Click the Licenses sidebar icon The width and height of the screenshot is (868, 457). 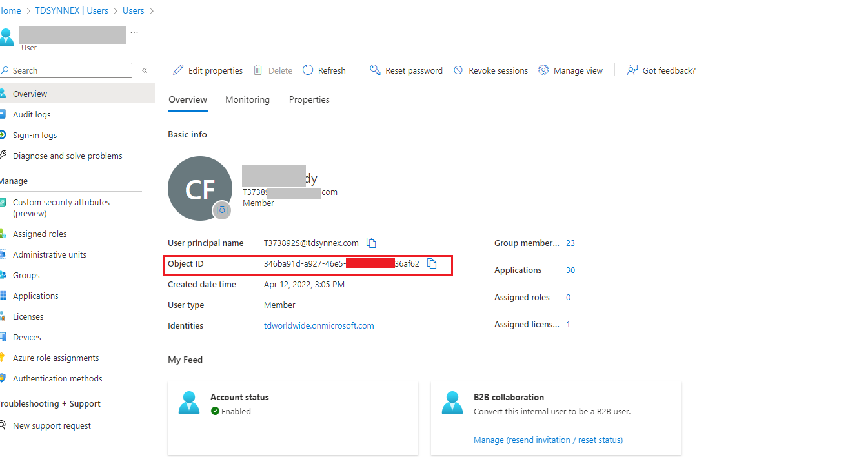click(3, 316)
